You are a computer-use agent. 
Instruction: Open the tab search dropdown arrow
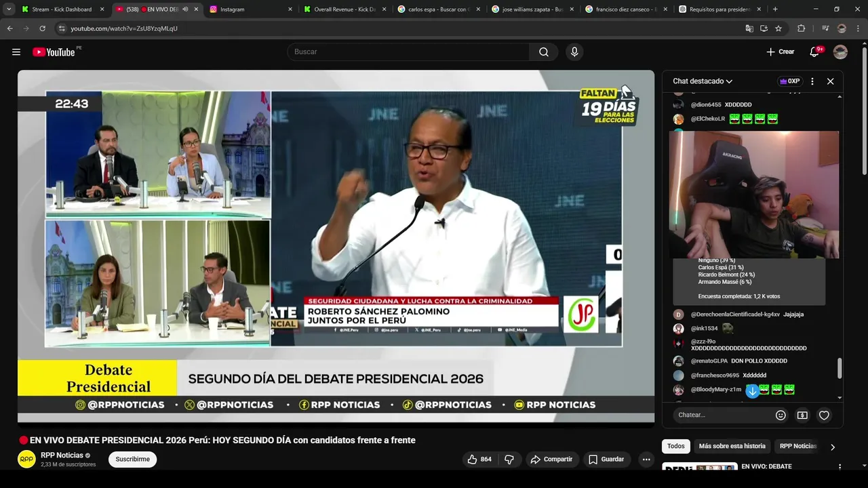(x=9, y=9)
